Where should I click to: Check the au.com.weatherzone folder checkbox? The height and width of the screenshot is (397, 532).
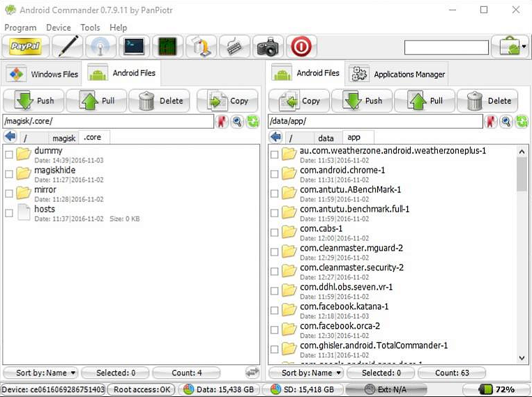coord(275,155)
